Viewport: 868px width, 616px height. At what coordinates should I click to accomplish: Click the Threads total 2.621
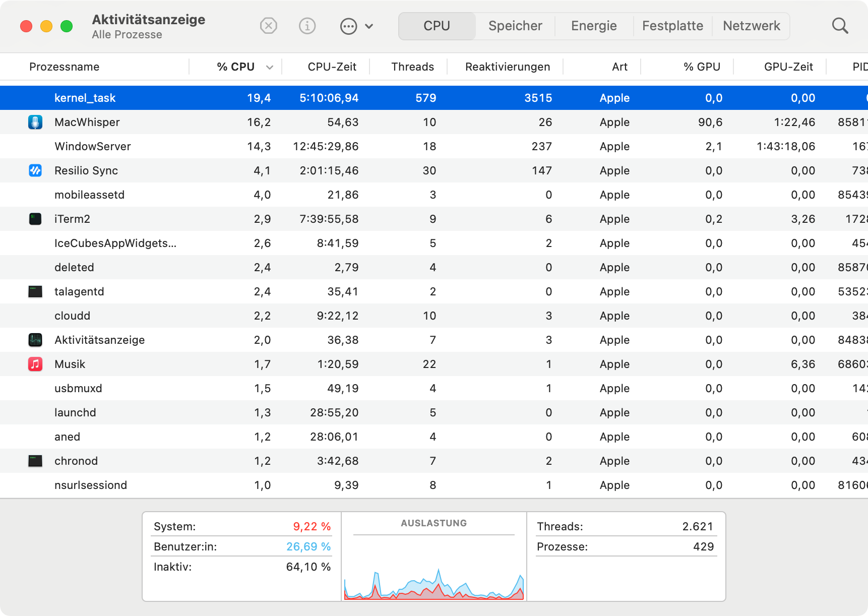tap(698, 526)
